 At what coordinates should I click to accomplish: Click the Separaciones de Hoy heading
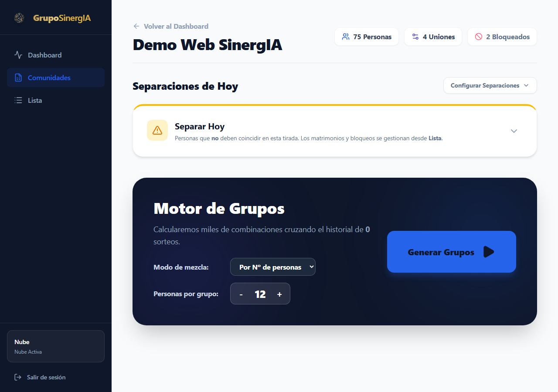(185, 86)
